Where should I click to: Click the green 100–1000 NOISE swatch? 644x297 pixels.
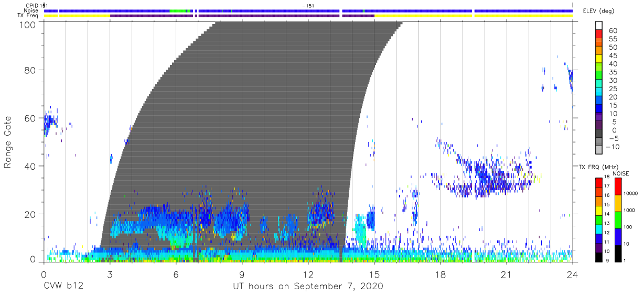pyautogui.click(x=618, y=220)
